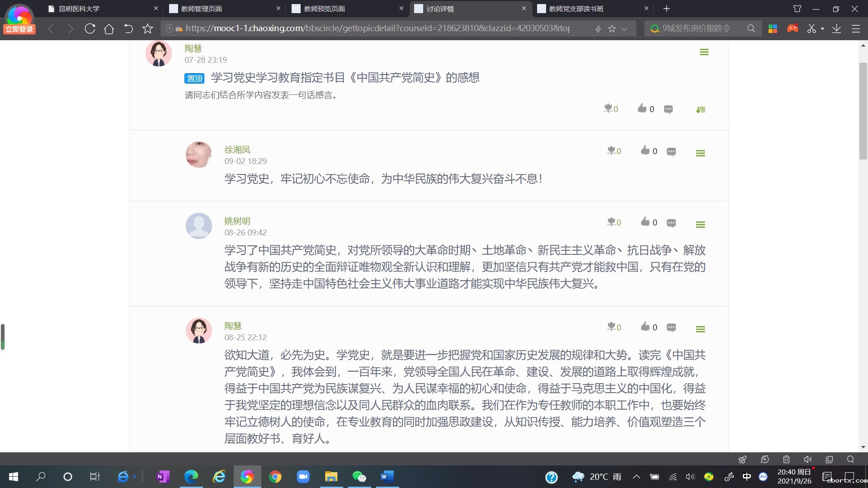Expand the scissors screenshot tool dropdown arrow

pos(822,29)
